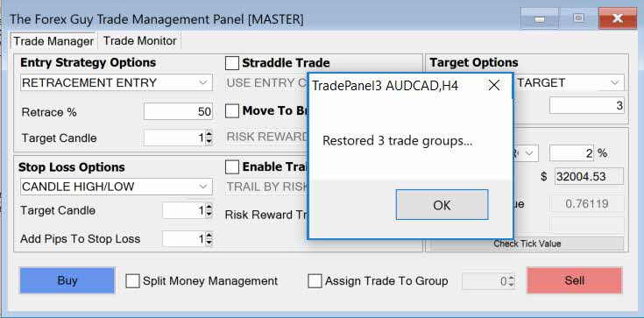Expand the CANDLE HIGH/LOW stop loss dropdown
Screen dimensions: 644x318
click(x=117, y=187)
